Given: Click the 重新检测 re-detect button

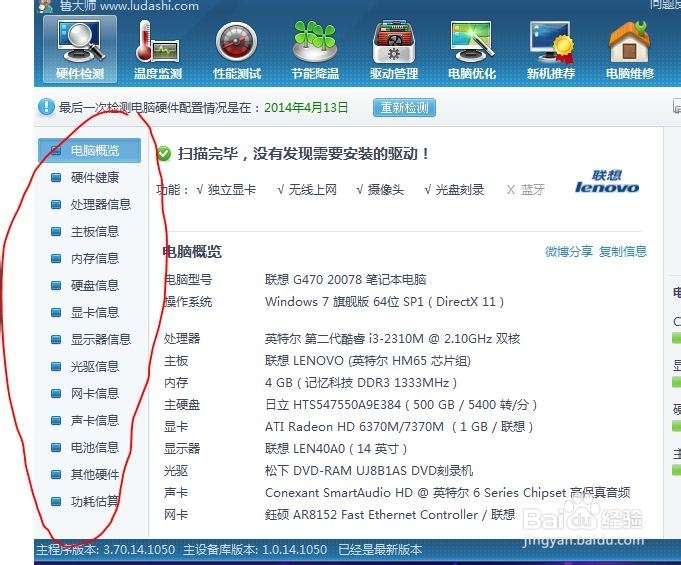Looking at the screenshot, I should (404, 107).
